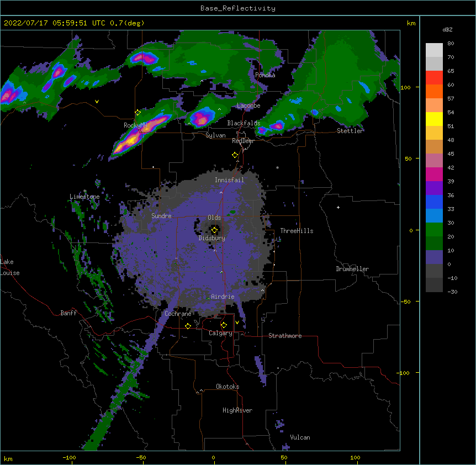Click the dark orange 60-57 dBZ legend swatch
The image size is (476, 465).
click(434, 91)
